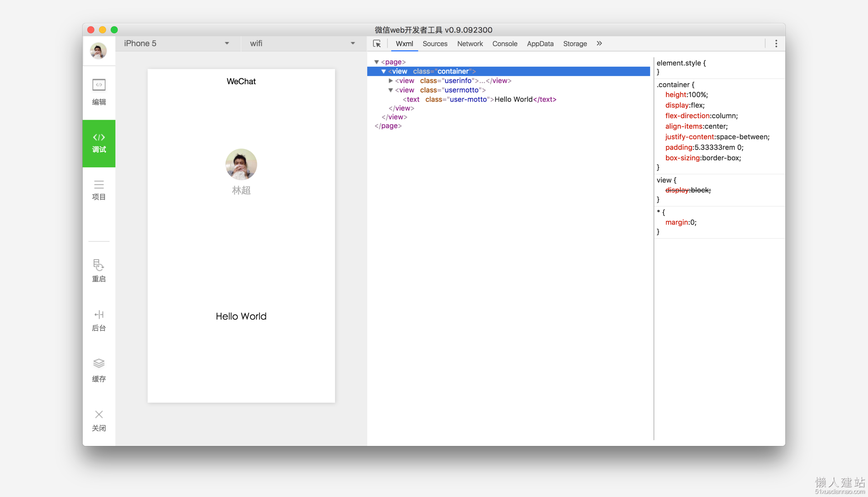Click the 缓存 (Cache) sidebar icon

click(99, 370)
